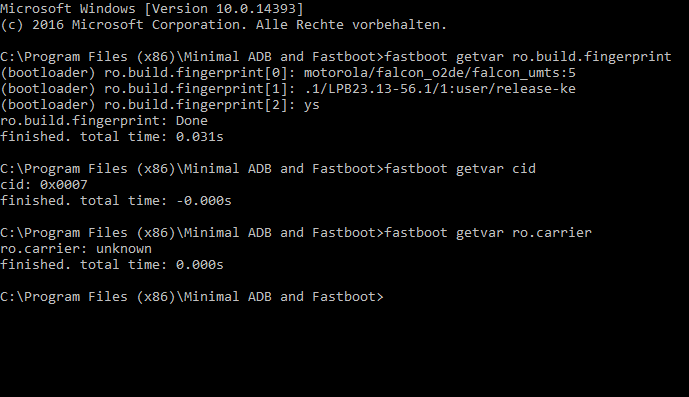This screenshot has height=397, width=689.
Task: Click the Microsoft Windows version header line
Action: pos(152,9)
